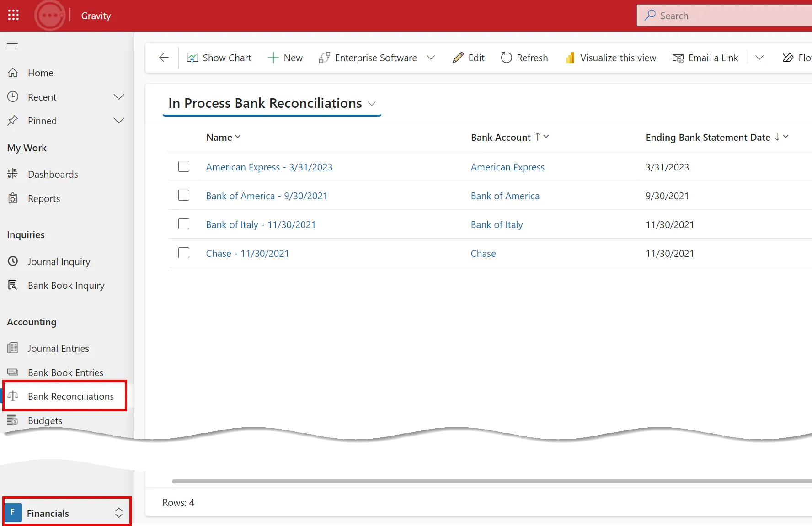This screenshot has width=812, height=526.
Task: Click into the Search box
Action: pyautogui.click(x=724, y=16)
